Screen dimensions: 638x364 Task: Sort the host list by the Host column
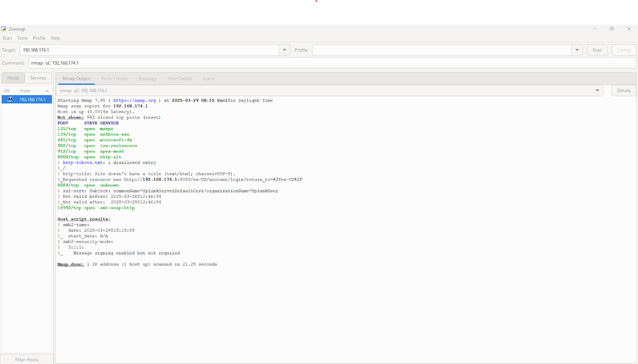click(x=24, y=90)
